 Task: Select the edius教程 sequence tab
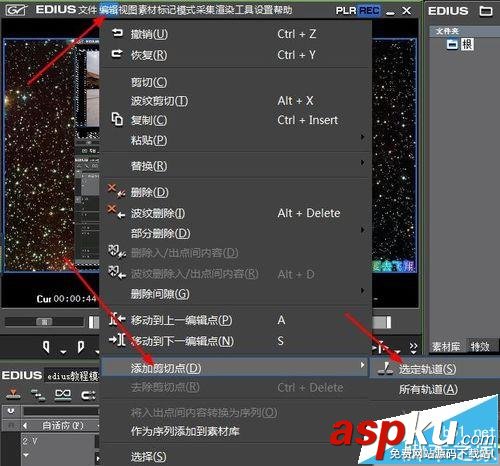72,376
